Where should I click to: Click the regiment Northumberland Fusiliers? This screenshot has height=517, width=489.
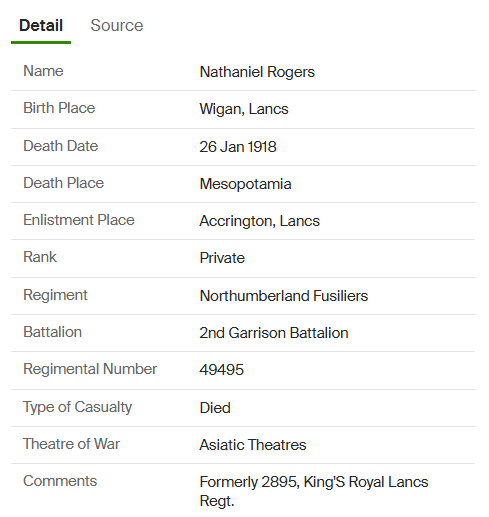pos(284,296)
